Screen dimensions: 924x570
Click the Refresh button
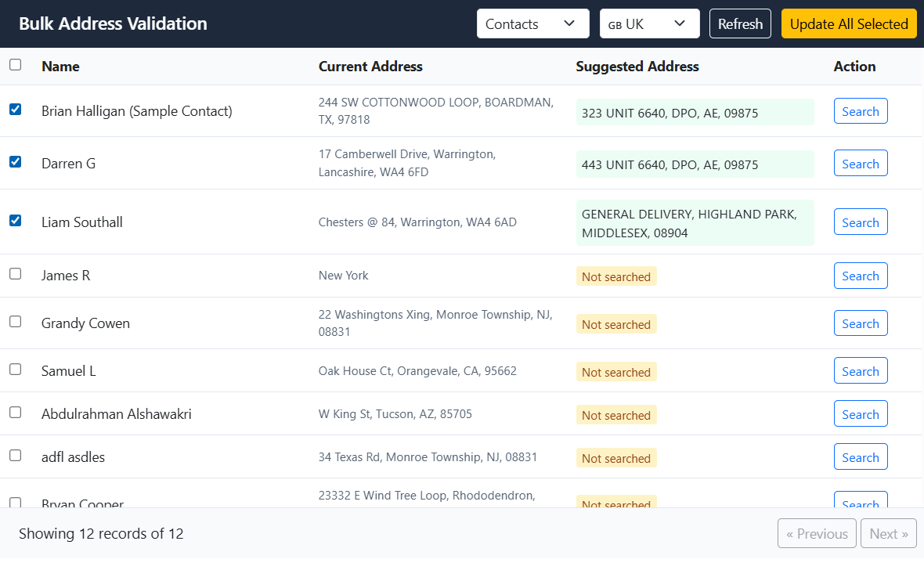740,23
